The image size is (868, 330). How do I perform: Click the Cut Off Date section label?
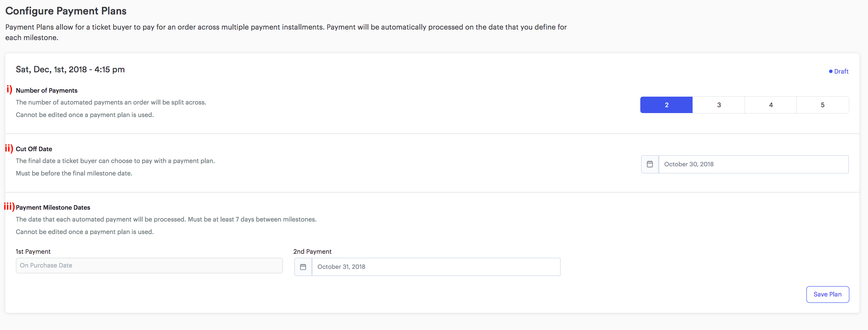point(34,149)
